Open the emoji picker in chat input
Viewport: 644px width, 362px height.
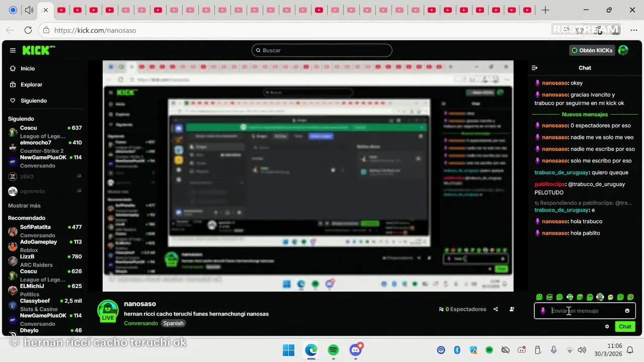[x=627, y=311]
